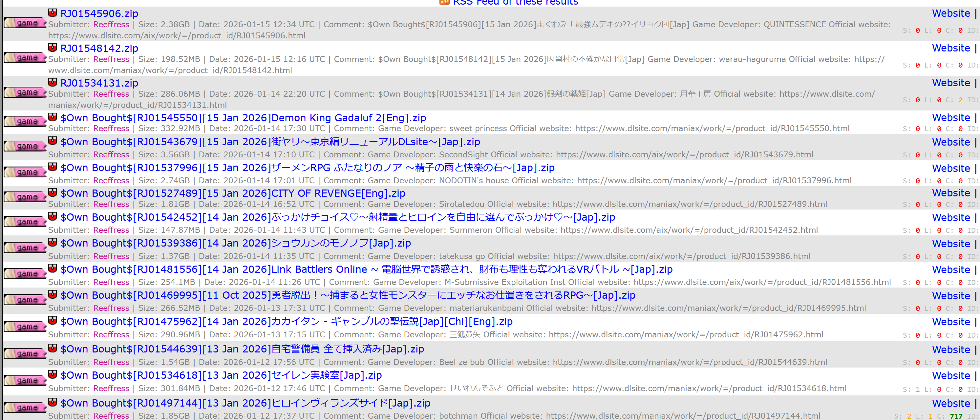Click the game category badge beside CITY OF REVENGE
This screenshot has height=420, width=980.
click(25, 197)
